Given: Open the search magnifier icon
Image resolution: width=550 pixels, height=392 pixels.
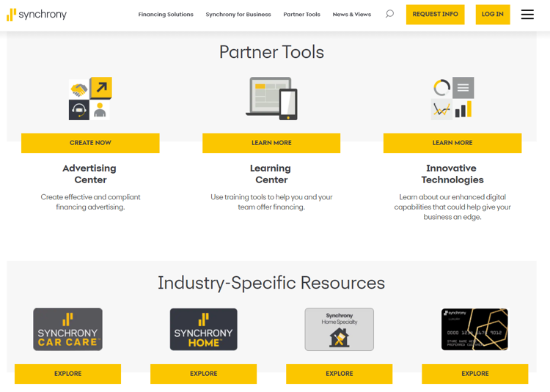Looking at the screenshot, I should click(389, 14).
